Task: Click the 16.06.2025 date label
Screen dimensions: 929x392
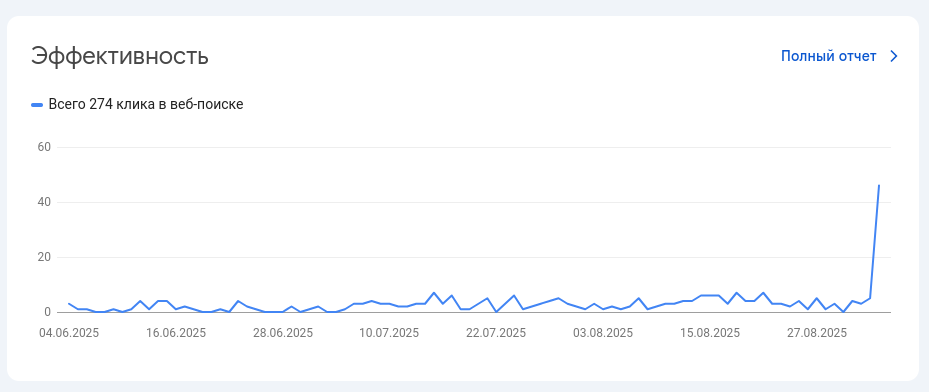Action: pos(176,333)
